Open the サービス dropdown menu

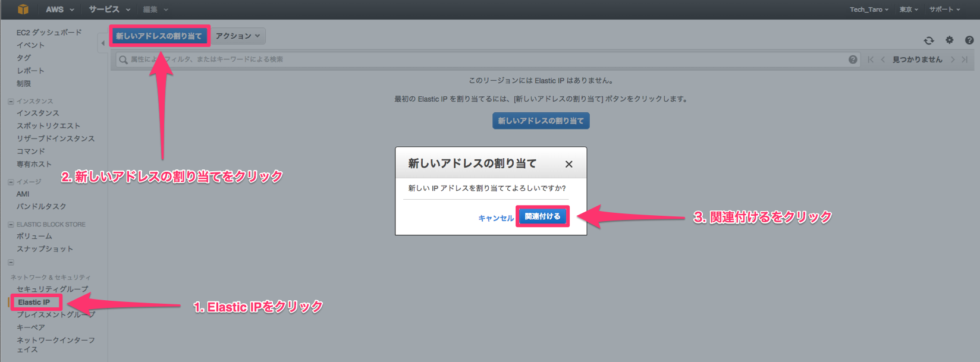109,10
